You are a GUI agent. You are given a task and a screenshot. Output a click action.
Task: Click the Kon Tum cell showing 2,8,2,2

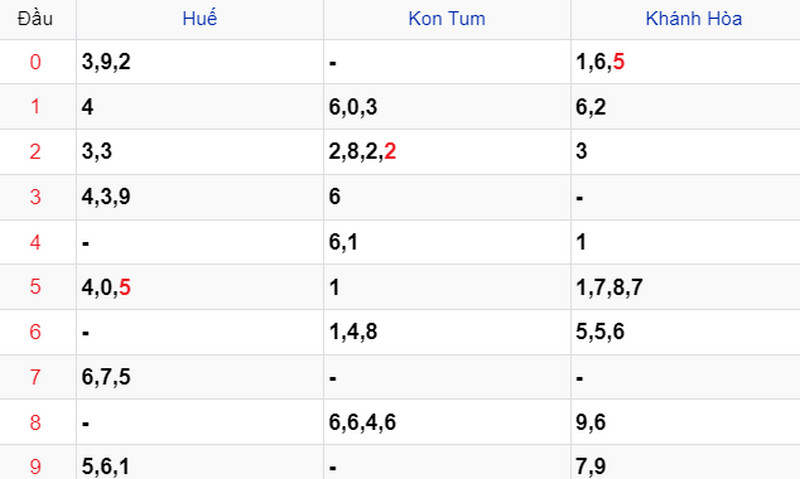tap(447, 152)
